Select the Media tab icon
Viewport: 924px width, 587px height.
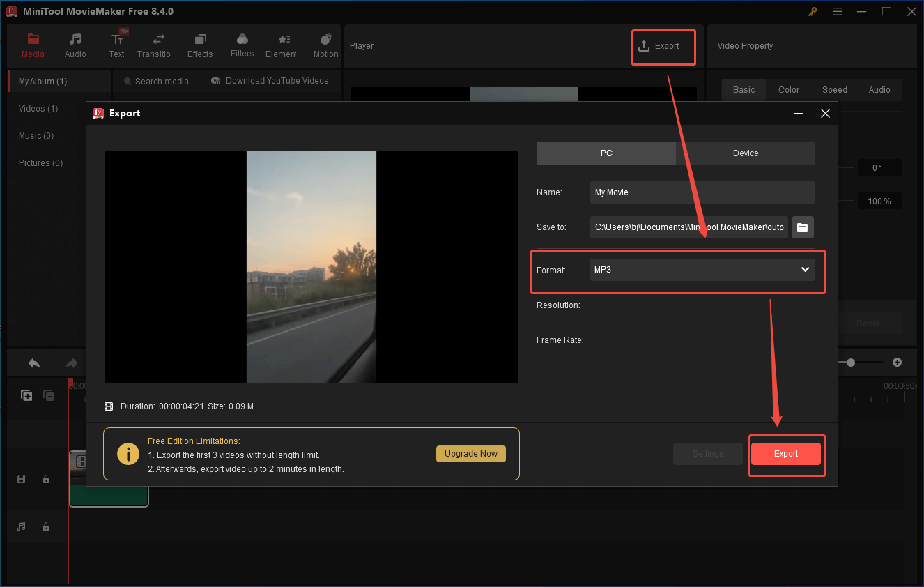pos(33,45)
